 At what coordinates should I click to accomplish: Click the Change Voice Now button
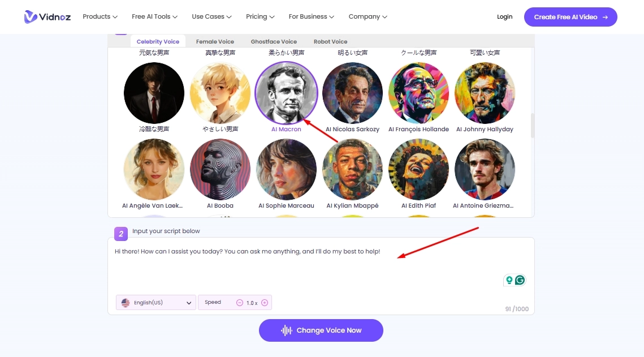(x=321, y=330)
